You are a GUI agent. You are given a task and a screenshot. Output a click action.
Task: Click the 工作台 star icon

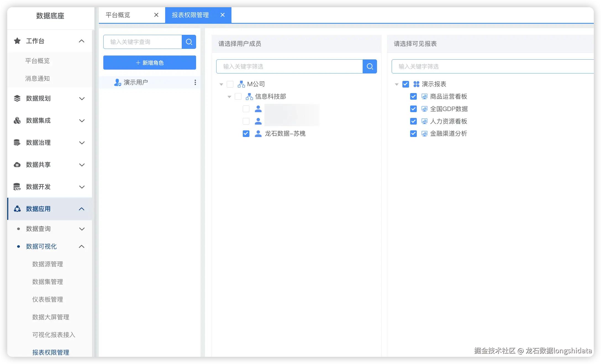pyautogui.click(x=17, y=41)
